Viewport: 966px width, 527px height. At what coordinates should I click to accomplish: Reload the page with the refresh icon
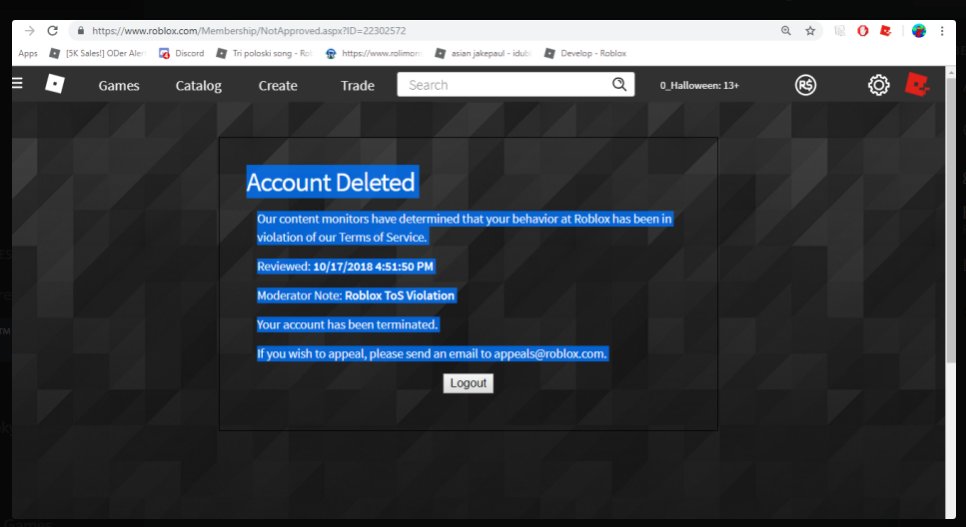click(52, 31)
